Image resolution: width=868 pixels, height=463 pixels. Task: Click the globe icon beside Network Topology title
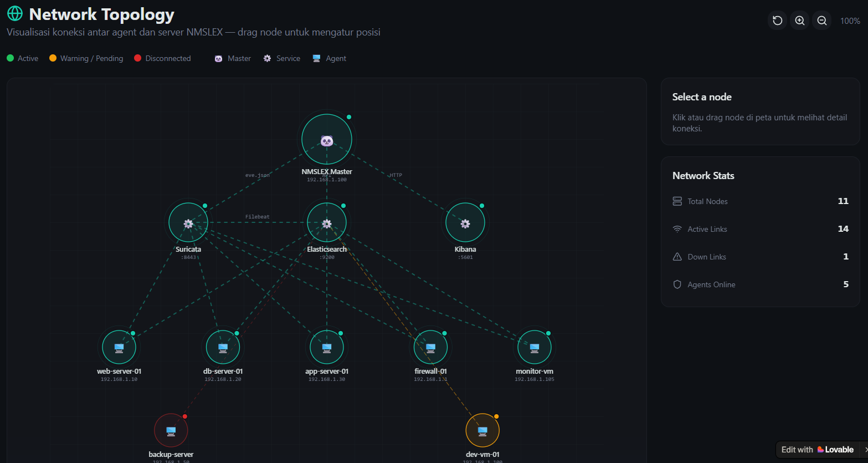14,13
